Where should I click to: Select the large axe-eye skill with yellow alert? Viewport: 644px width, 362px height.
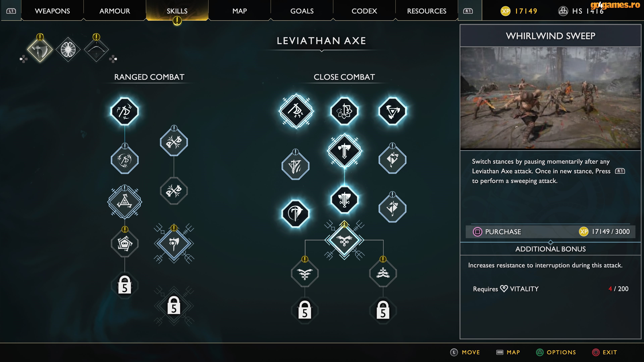[174, 243]
